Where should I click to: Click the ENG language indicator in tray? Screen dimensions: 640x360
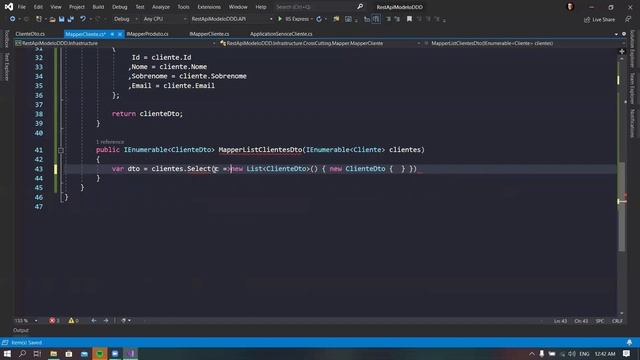[584, 353]
